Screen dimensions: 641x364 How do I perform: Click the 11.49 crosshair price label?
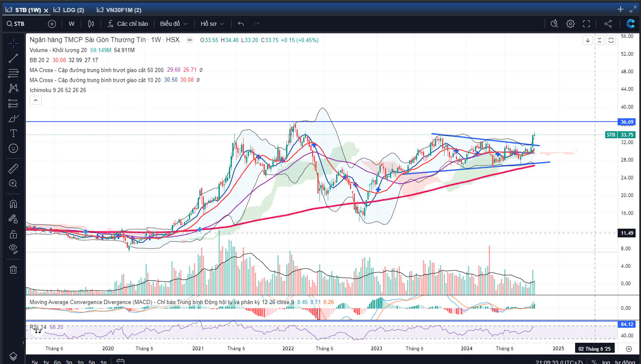(627, 233)
